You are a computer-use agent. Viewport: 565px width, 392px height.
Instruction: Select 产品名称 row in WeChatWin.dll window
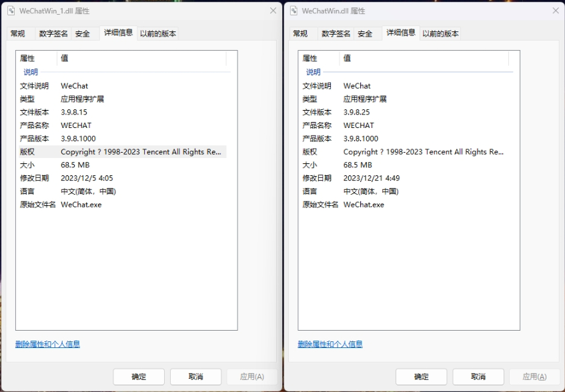405,125
